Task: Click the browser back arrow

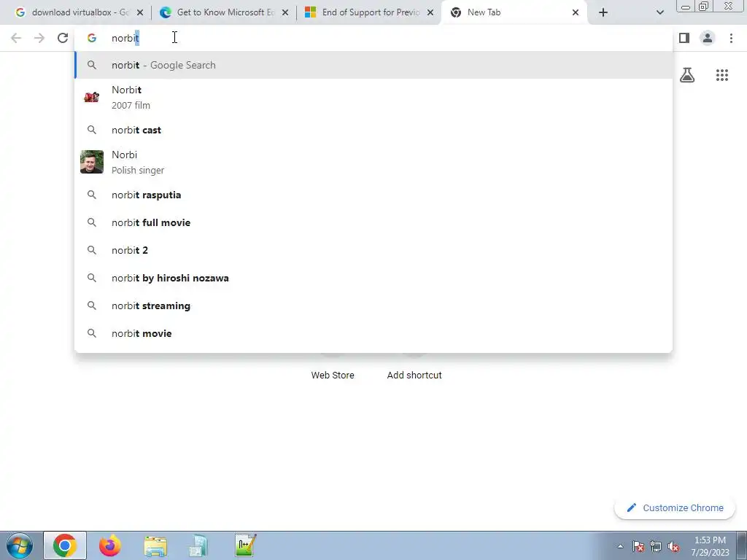Action: tap(16, 38)
